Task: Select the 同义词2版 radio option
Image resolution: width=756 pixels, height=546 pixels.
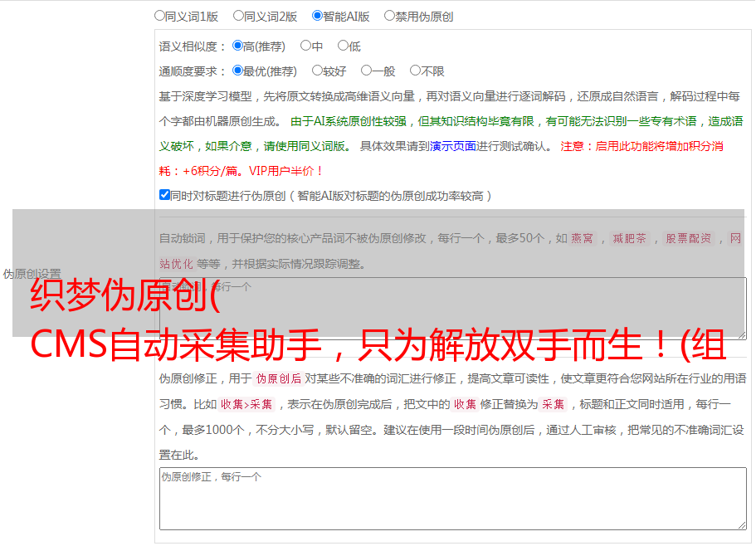Action: click(238, 16)
